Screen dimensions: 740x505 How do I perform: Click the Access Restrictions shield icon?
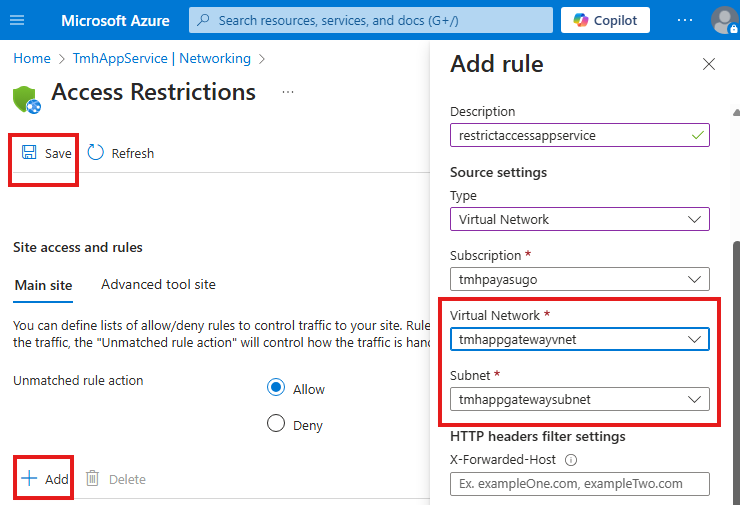click(26, 100)
